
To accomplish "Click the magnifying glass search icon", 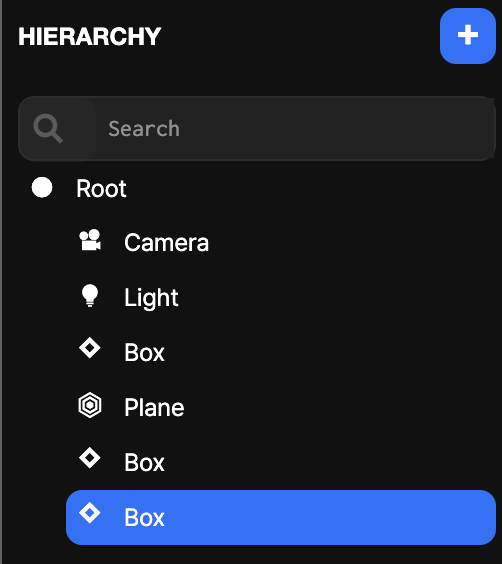I will click(x=48, y=128).
